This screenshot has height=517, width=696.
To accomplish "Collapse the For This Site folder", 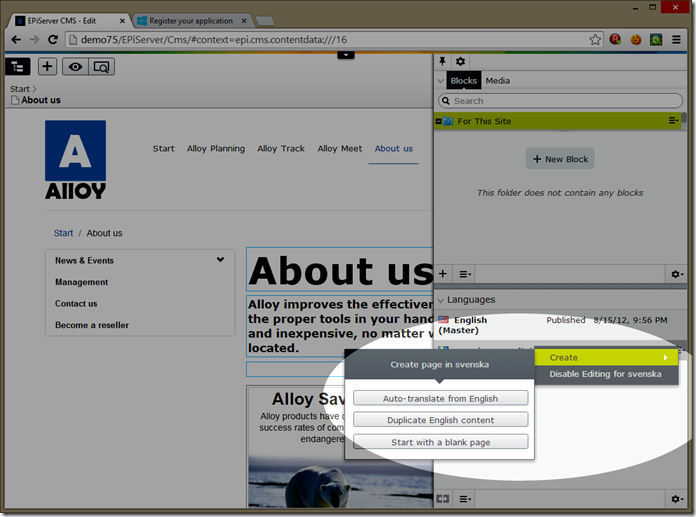I will coord(438,121).
